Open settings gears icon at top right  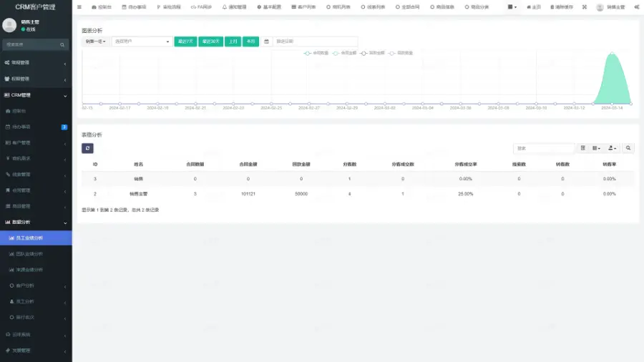pos(636,7)
